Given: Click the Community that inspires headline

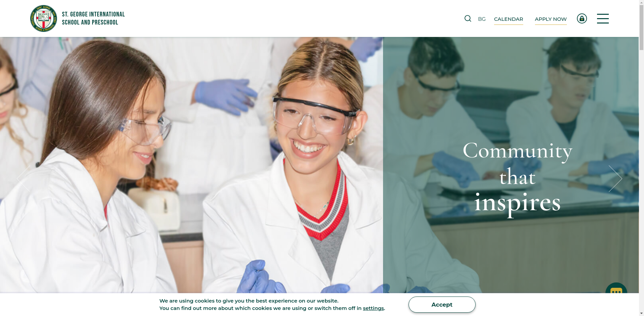Looking at the screenshot, I should click(517, 176).
